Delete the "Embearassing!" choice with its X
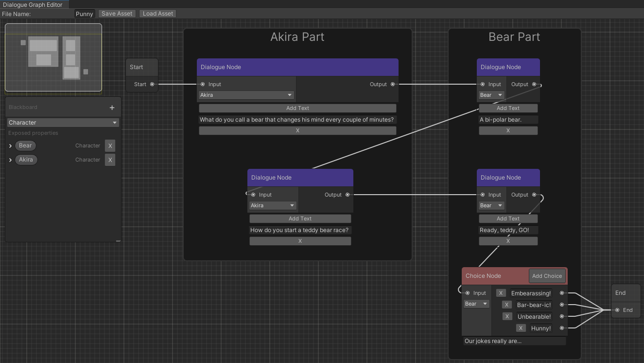This screenshot has height=363, width=644. [x=501, y=292]
